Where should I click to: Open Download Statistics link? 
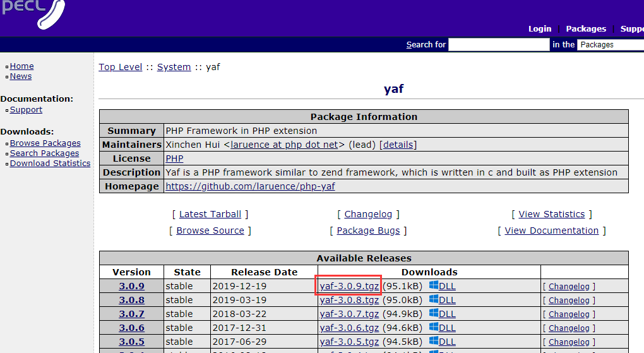click(x=50, y=163)
